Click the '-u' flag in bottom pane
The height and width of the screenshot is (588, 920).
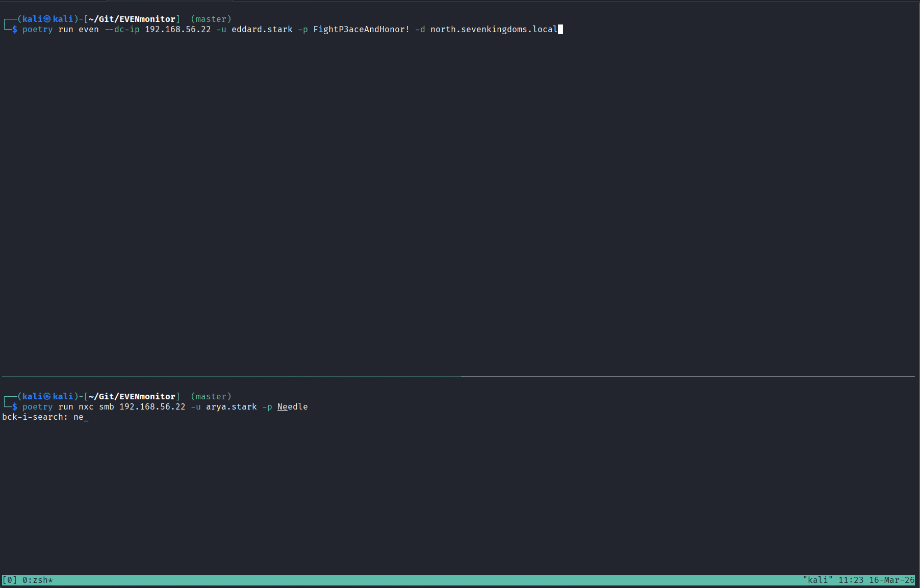[x=196, y=406]
